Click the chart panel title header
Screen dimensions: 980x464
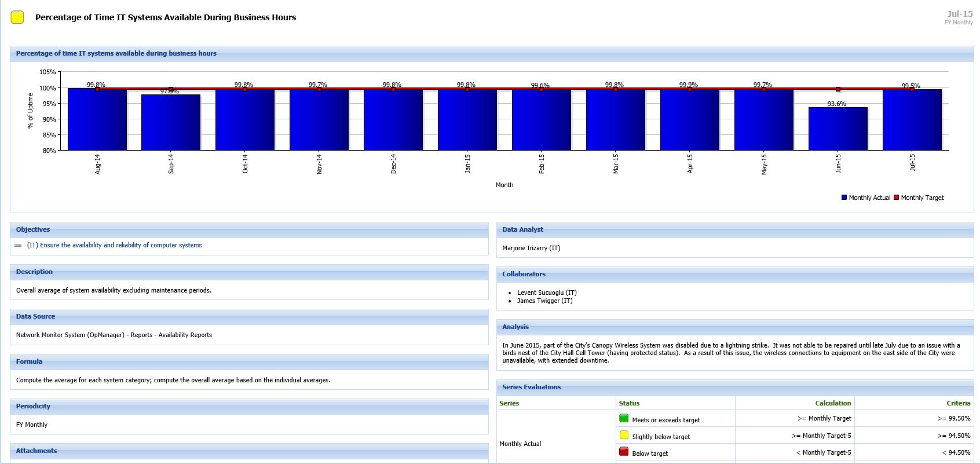(492, 54)
